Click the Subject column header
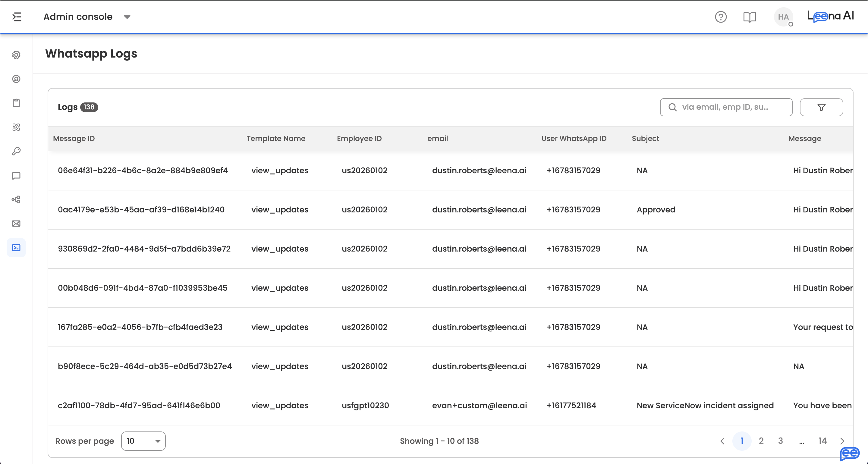This screenshot has height=464, width=868. point(645,139)
